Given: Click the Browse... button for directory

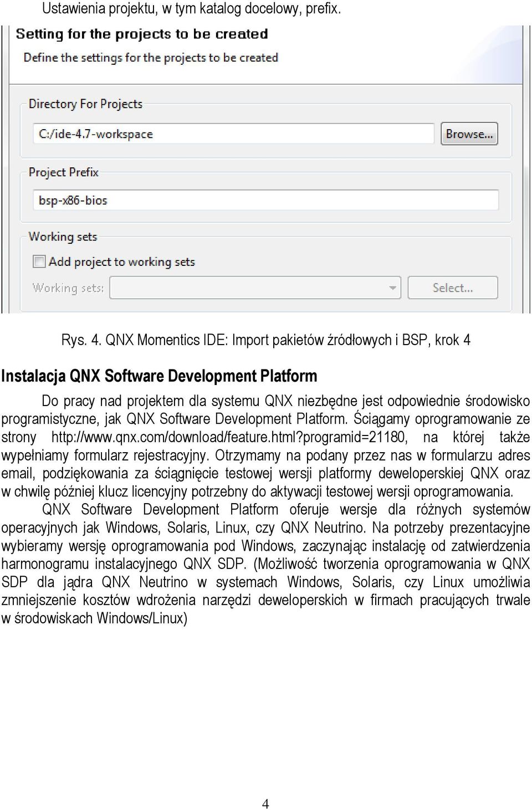Looking at the screenshot, I should click(x=469, y=134).
